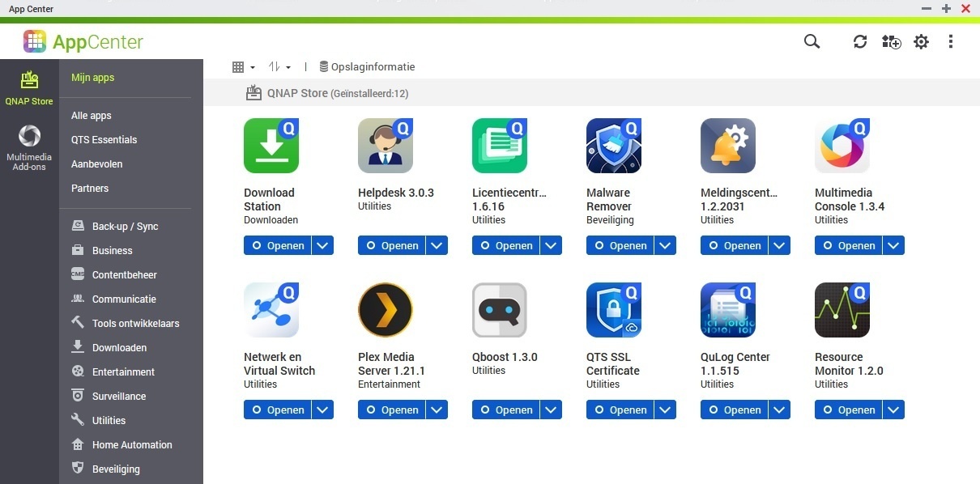Expand Licentiecentrum's Openen dropdown arrow
This screenshot has height=484, width=980.
(552, 245)
